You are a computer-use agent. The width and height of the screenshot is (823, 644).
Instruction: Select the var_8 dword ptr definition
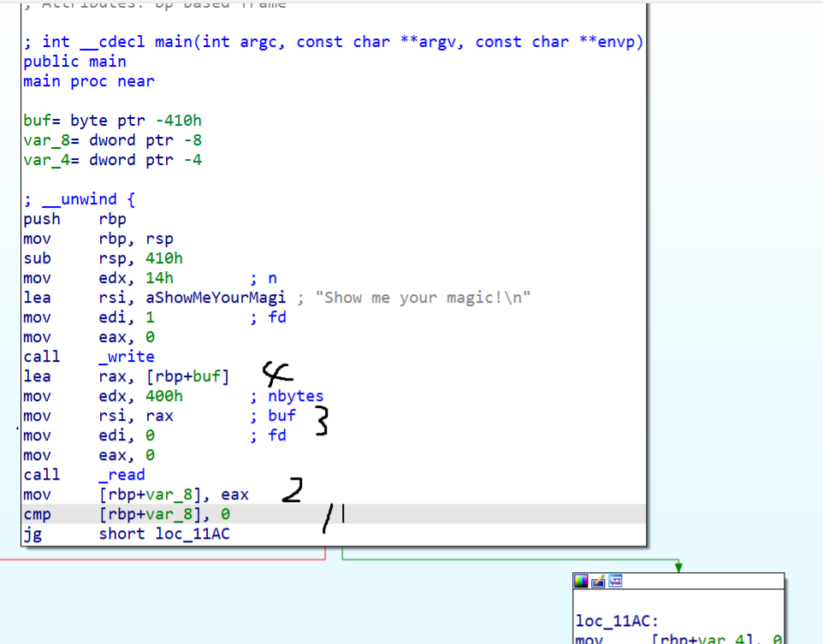point(112,140)
